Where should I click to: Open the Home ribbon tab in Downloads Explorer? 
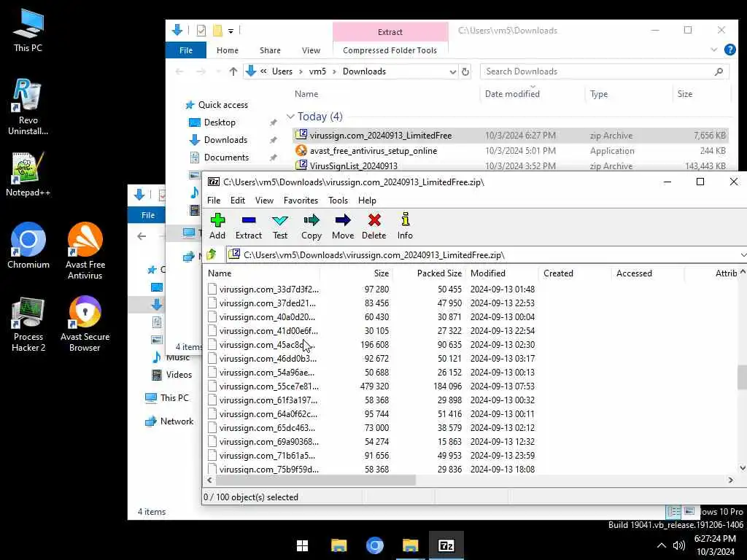[x=228, y=50]
